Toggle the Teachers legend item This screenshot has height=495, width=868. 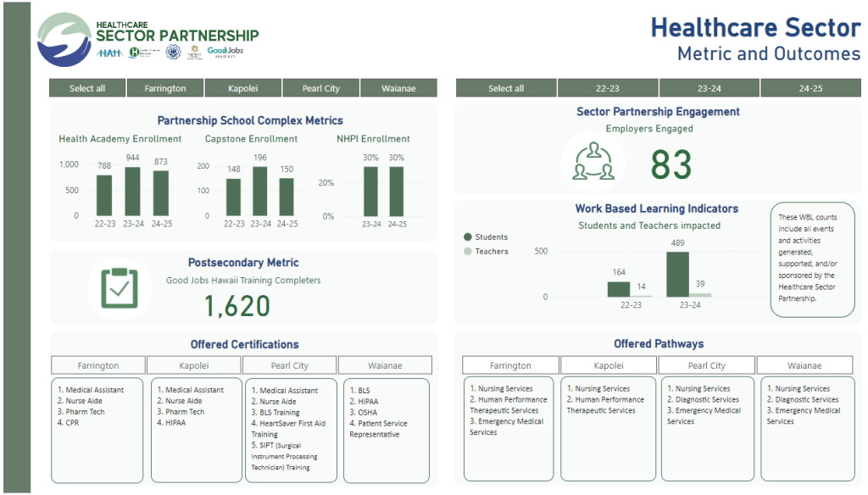(486, 252)
